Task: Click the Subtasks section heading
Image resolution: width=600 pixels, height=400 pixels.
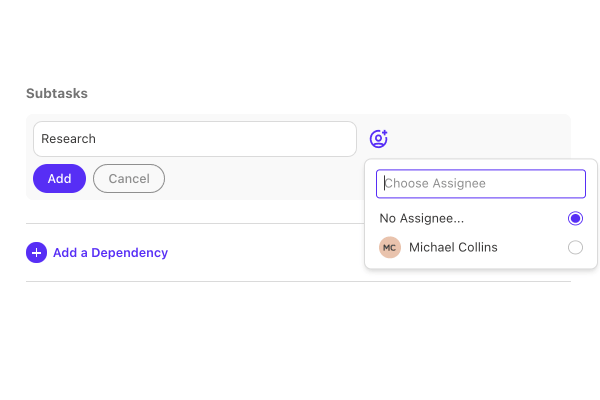Action: click(x=57, y=93)
